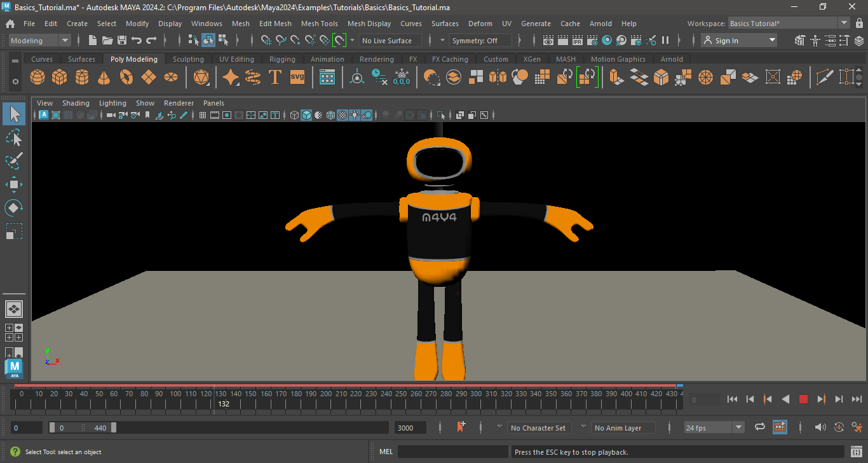Create an SVG object from the shelf
This screenshot has width=868, height=463.
pos(296,77)
